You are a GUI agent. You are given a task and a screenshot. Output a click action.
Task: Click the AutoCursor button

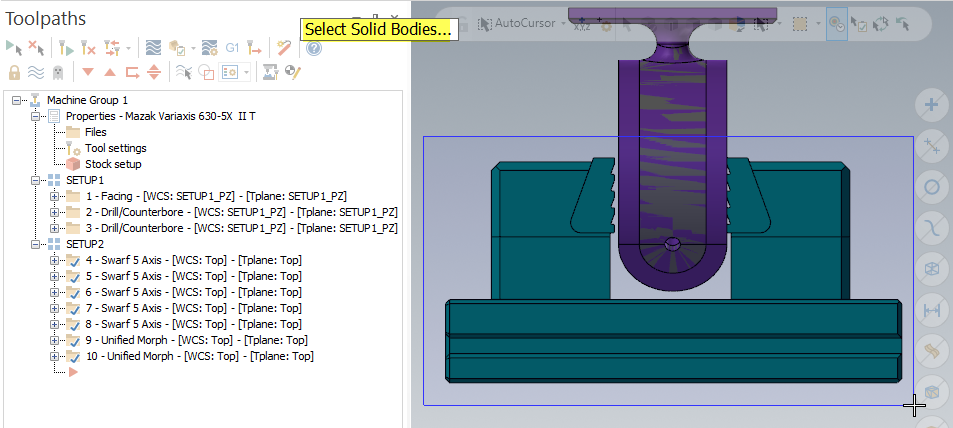point(517,23)
